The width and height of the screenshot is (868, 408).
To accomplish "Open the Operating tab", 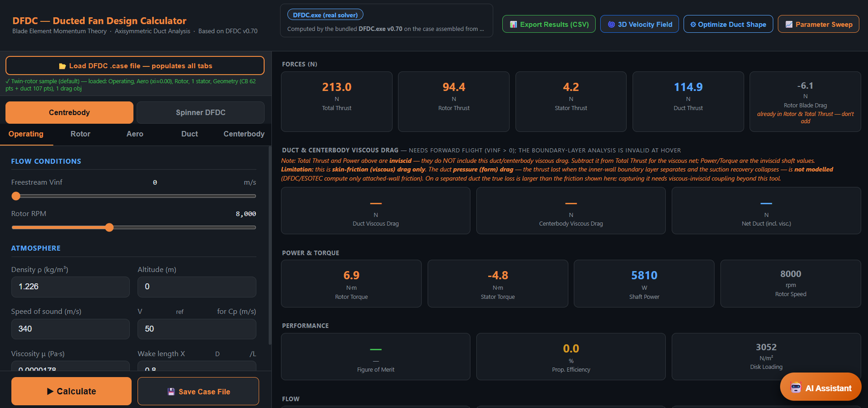I will [x=26, y=134].
